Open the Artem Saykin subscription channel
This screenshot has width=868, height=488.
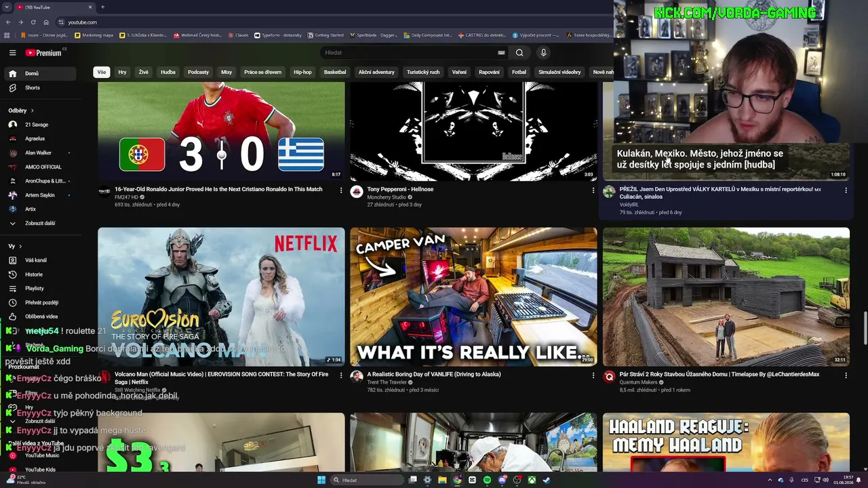click(41, 195)
